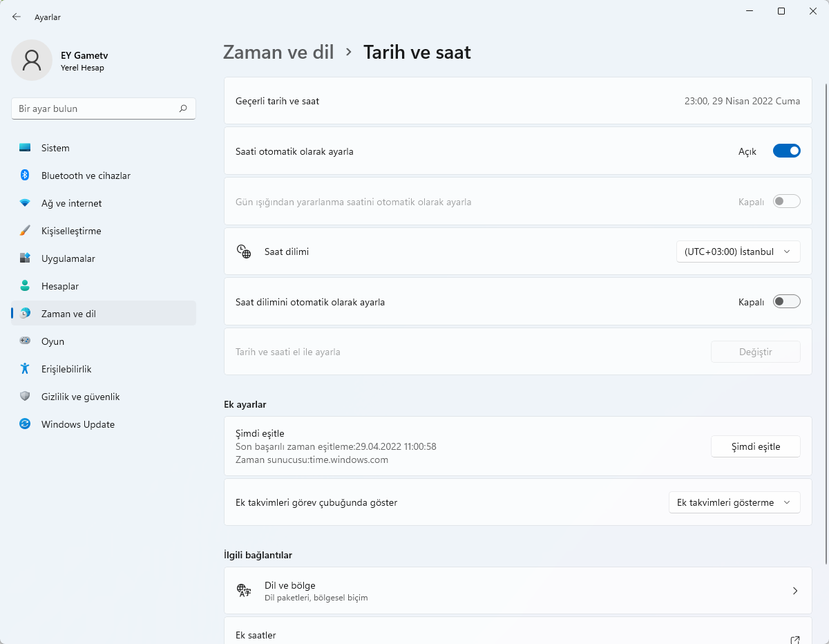The image size is (829, 644).
Task: Click the Windows Update refresh icon
Action: click(x=25, y=424)
